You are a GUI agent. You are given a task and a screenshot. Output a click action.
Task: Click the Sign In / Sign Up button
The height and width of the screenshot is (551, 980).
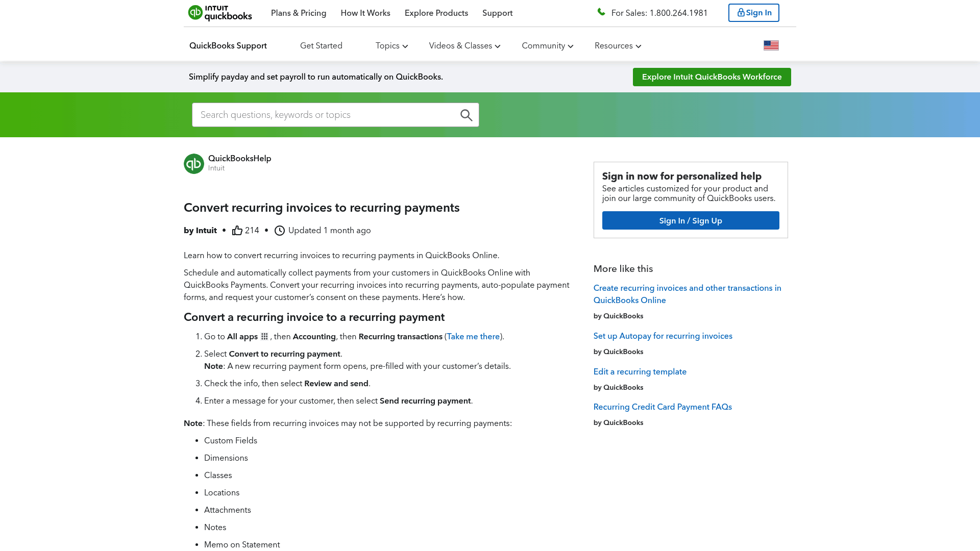click(x=690, y=220)
